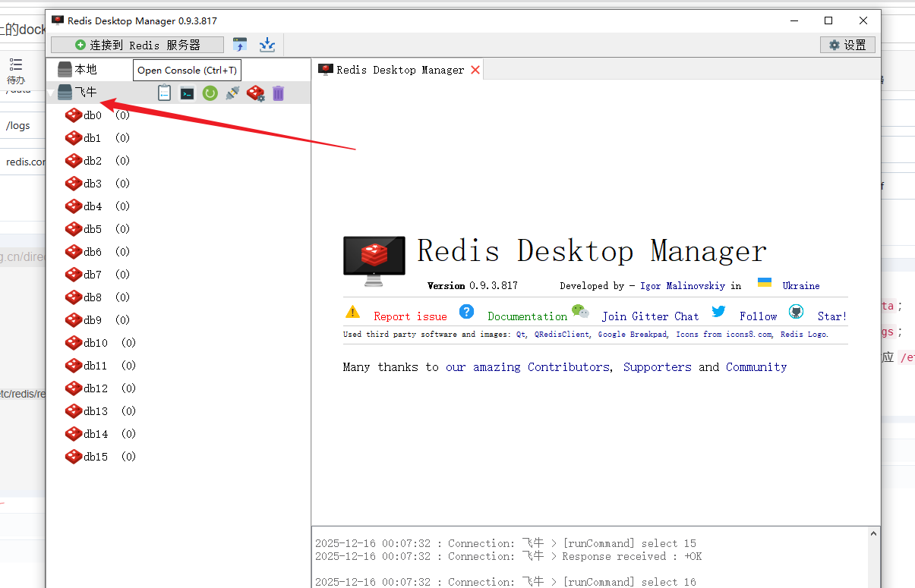Click the connect to Redis server button
Viewport: 915px width, 588px height.
point(137,45)
